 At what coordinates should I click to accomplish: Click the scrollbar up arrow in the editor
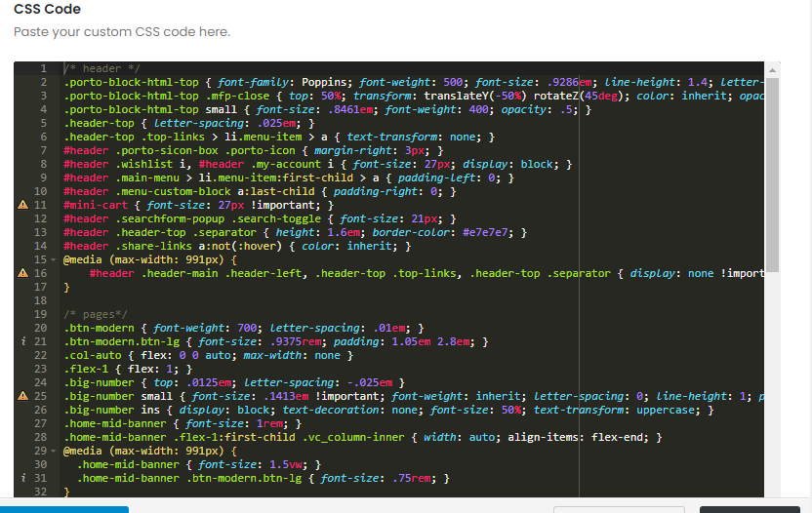point(772,70)
